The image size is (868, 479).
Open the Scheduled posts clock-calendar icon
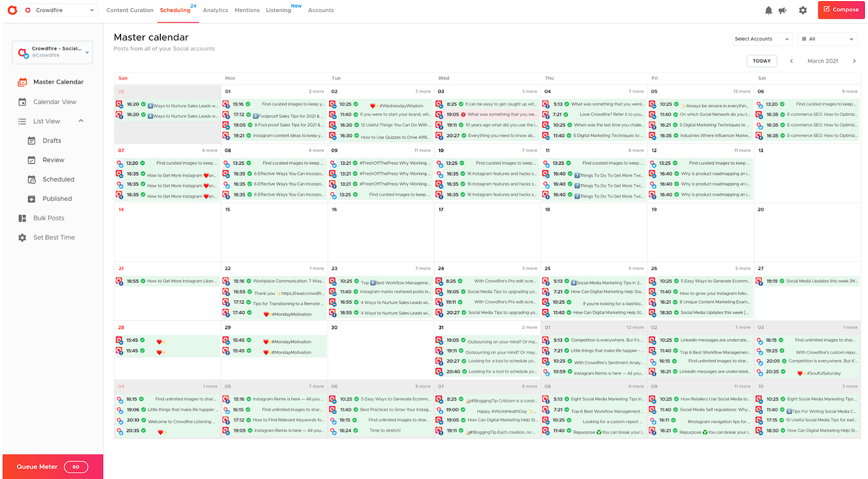[32, 179]
